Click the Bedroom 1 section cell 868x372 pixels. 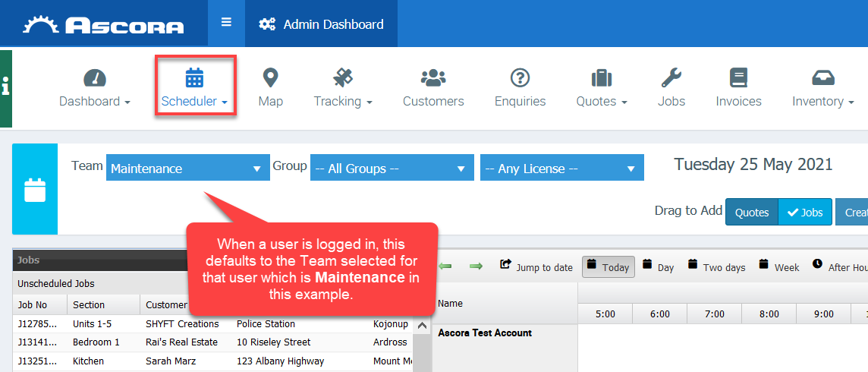coord(96,342)
